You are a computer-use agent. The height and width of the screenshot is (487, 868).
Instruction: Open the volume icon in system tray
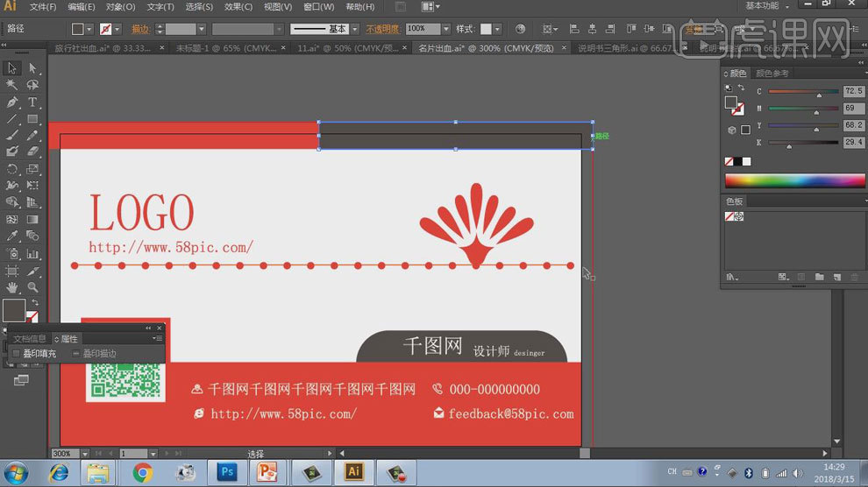coord(798,473)
